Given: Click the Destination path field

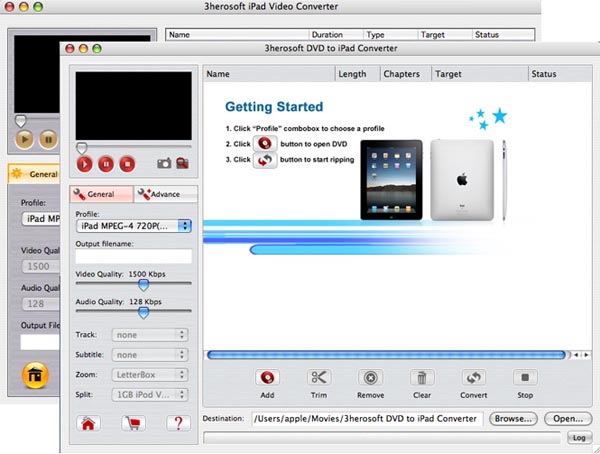Looking at the screenshot, I should [367, 419].
